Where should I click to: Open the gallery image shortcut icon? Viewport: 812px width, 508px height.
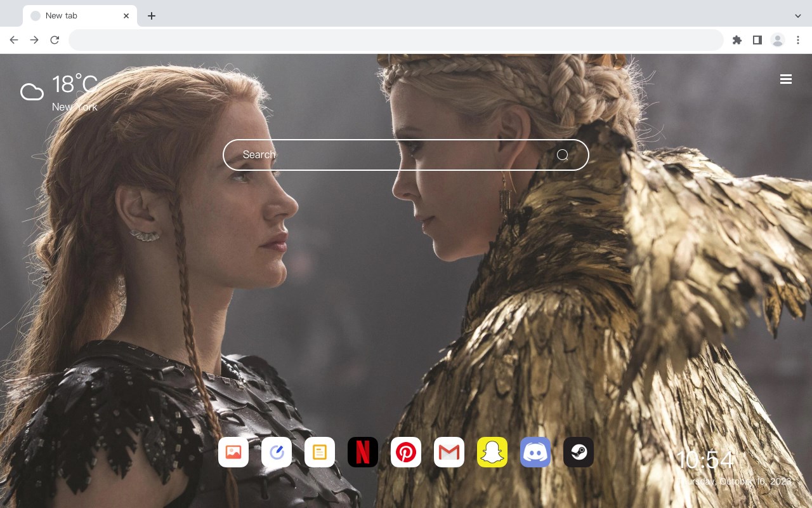click(233, 452)
